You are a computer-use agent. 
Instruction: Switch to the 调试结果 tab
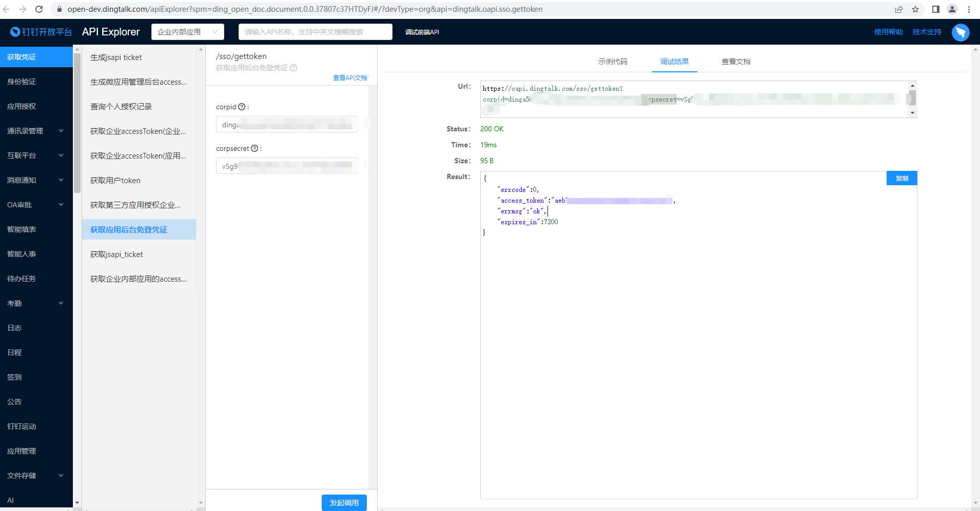click(674, 62)
